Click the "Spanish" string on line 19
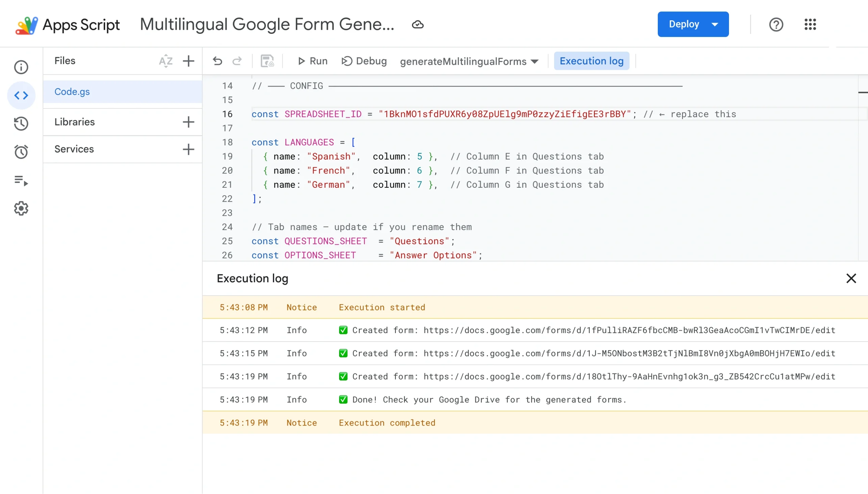The height and width of the screenshot is (494, 868). point(331,157)
